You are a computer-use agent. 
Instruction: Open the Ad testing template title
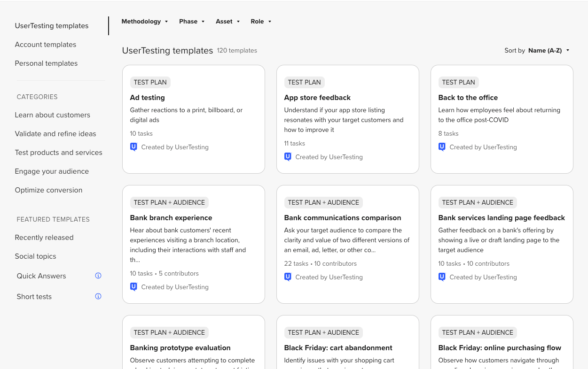[147, 98]
